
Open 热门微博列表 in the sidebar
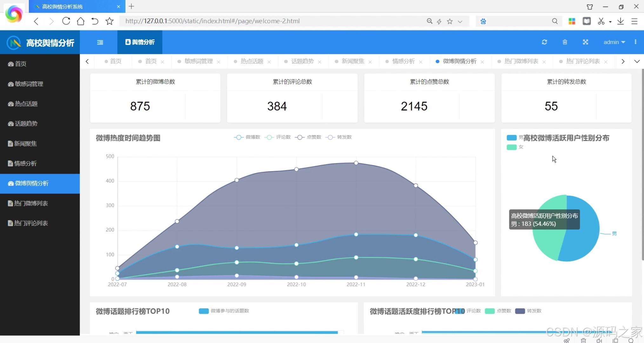point(40,203)
